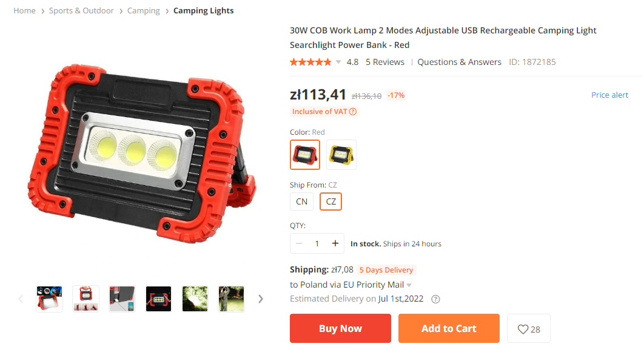
Task: Choose the Red color swatch
Action: coord(305,155)
